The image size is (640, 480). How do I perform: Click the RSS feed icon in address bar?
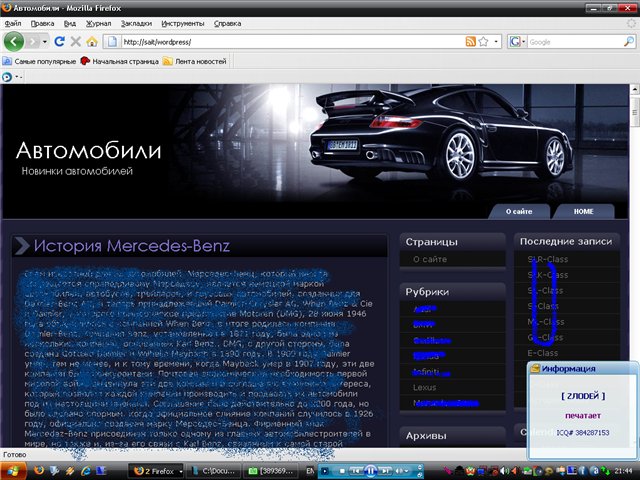click(x=470, y=42)
